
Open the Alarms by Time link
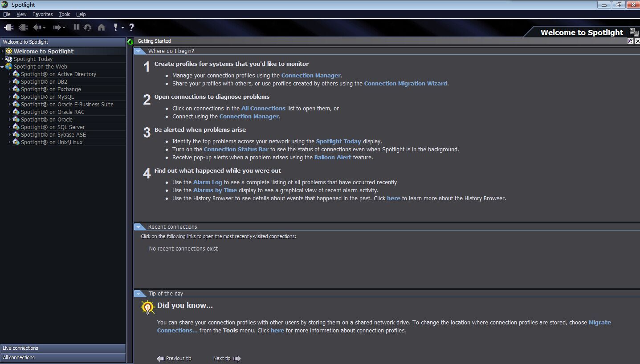pyautogui.click(x=215, y=190)
